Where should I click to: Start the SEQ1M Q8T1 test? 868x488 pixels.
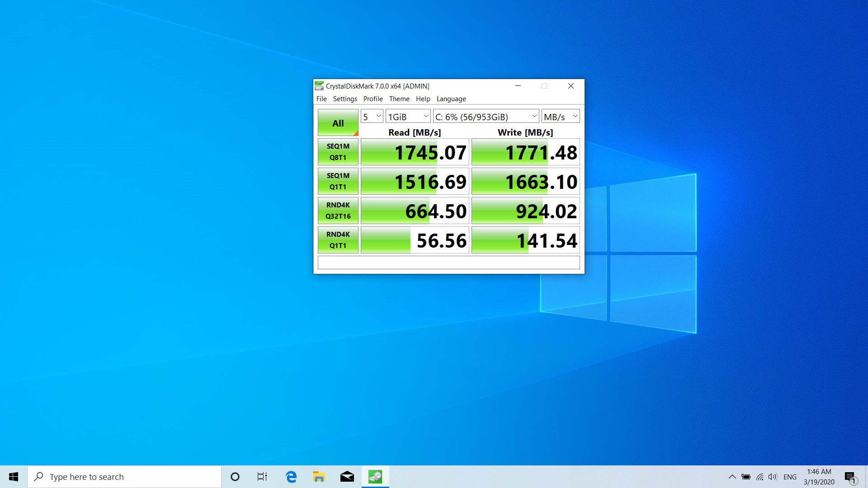pos(338,152)
